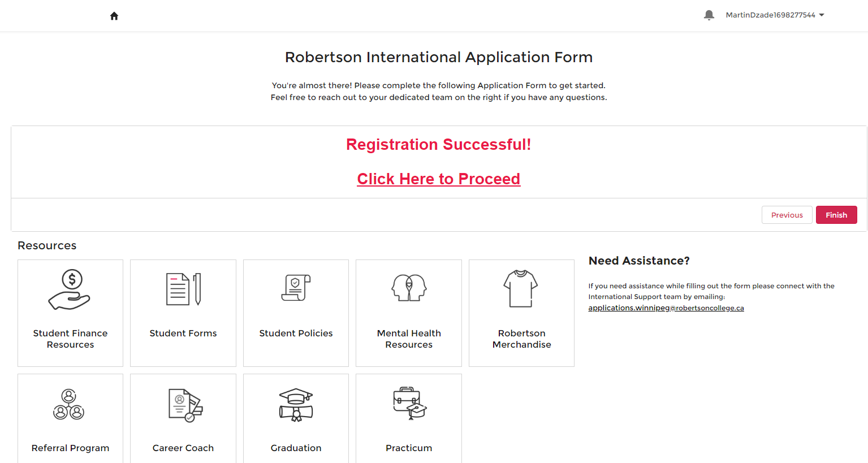Click the MartinDzade1698277544 username
This screenshot has width=868, height=463.
770,15
